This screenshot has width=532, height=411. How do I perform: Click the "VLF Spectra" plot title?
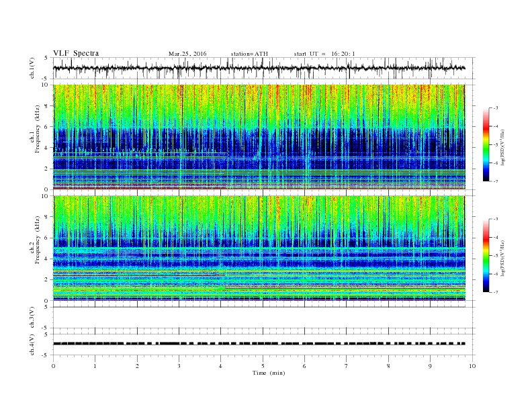pyautogui.click(x=76, y=53)
